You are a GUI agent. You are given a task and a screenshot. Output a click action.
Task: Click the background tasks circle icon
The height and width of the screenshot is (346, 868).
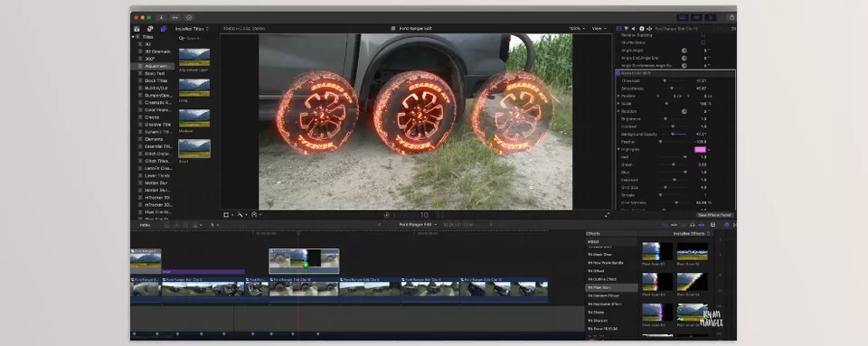pos(189,18)
